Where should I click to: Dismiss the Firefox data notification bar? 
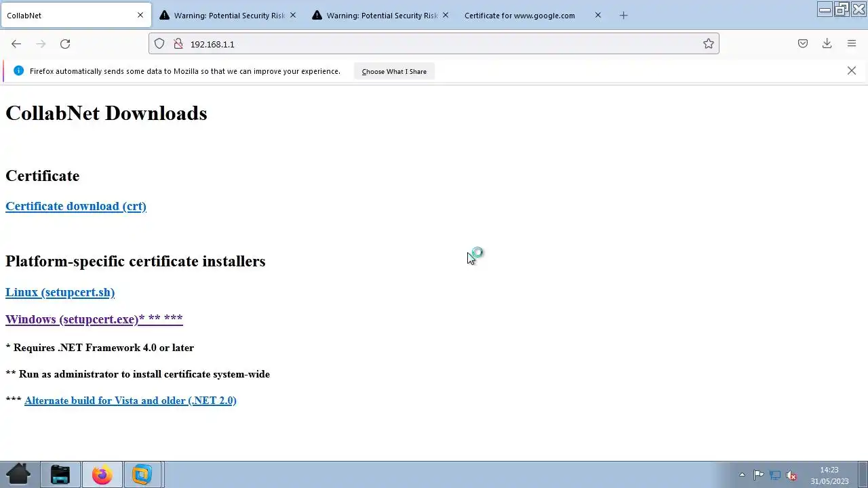tap(852, 70)
